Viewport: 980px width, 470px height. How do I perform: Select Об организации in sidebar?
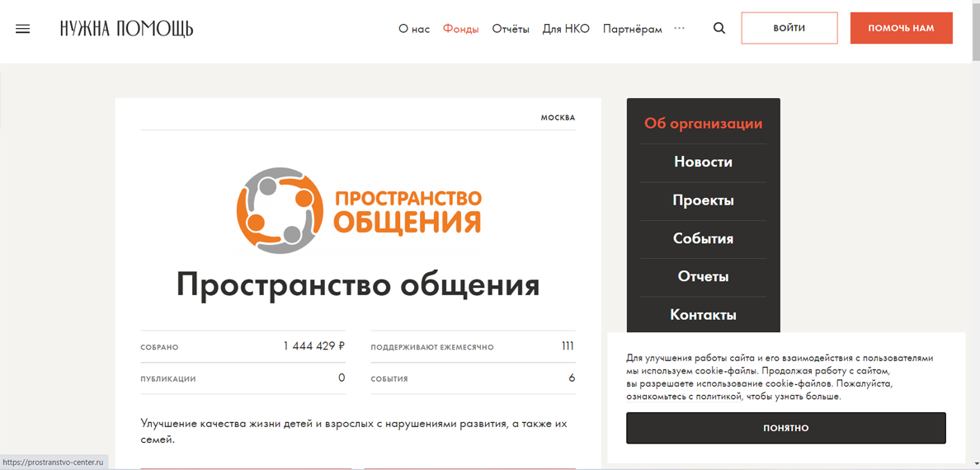(x=703, y=124)
